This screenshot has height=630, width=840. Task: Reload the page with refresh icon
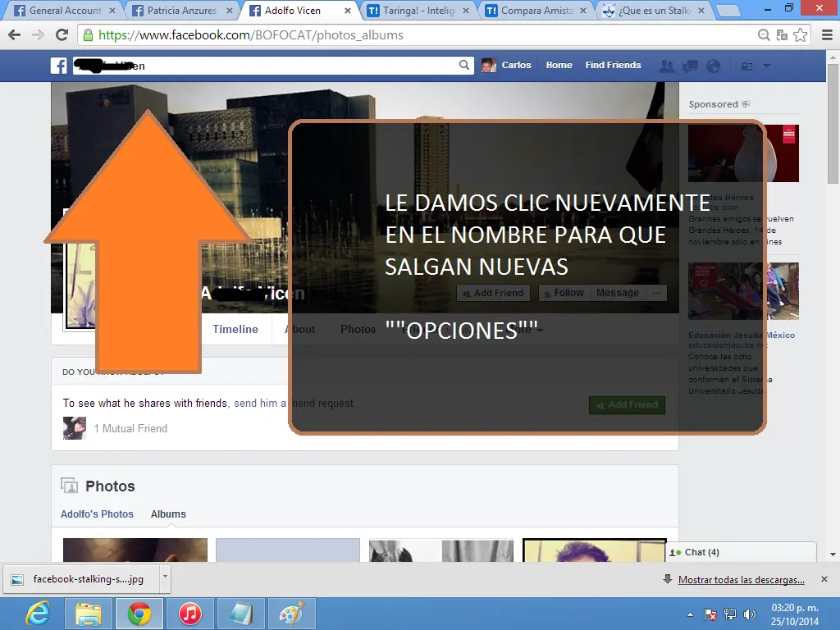(62, 34)
